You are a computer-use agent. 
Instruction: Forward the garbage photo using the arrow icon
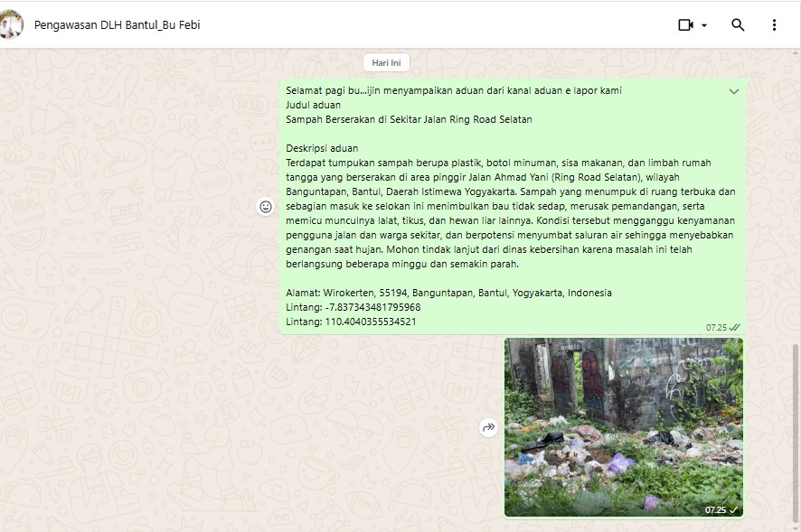(x=488, y=428)
